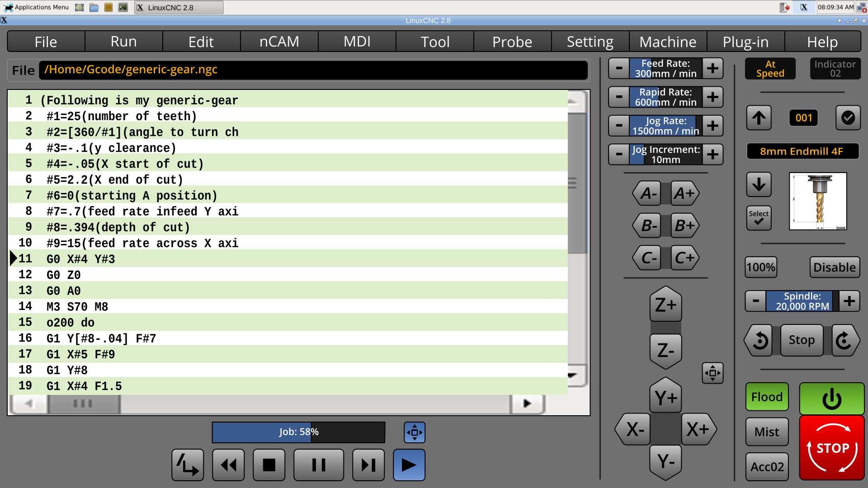This screenshot has width=868, height=488.
Task: Increase Jog Rate with plus button
Action: [x=712, y=126]
